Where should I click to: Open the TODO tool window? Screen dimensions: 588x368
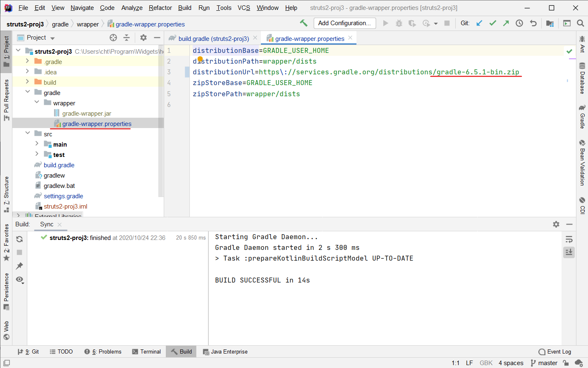pyautogui.click(x=61, y=351)
